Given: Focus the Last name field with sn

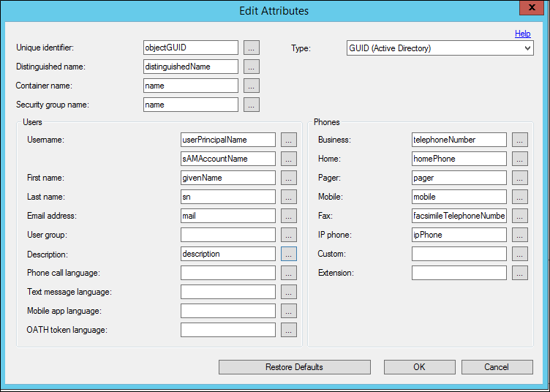Looking at the screenshot, I should click(228, 197).
